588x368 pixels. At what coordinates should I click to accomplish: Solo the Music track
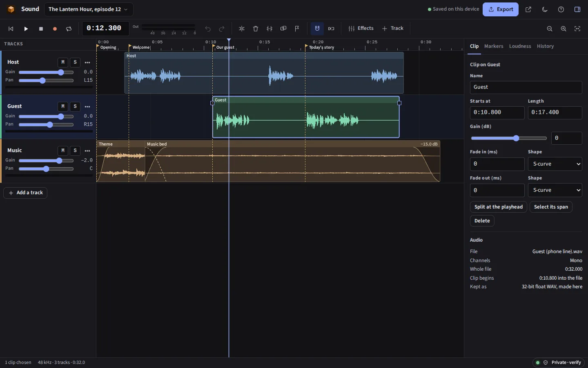tap(75, 150)
